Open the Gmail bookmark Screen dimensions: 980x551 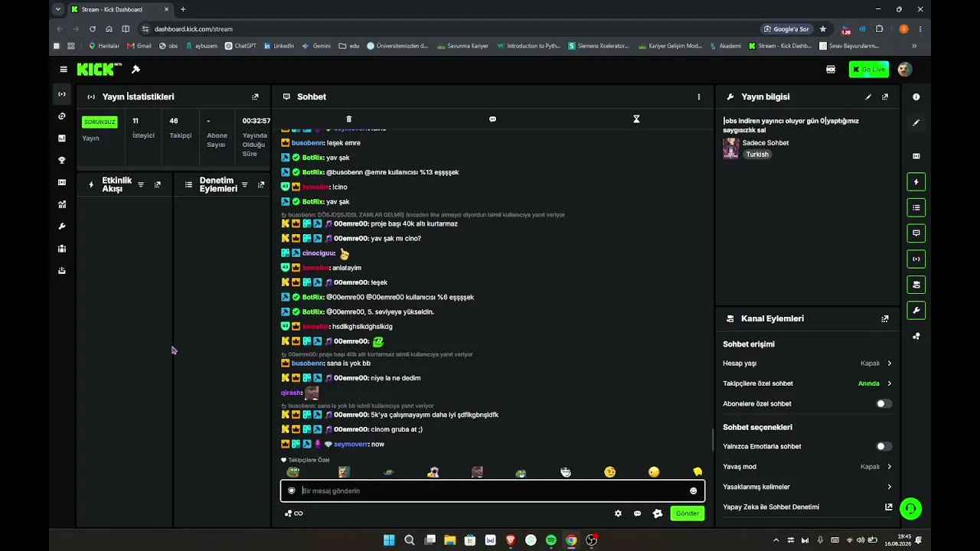139,46
